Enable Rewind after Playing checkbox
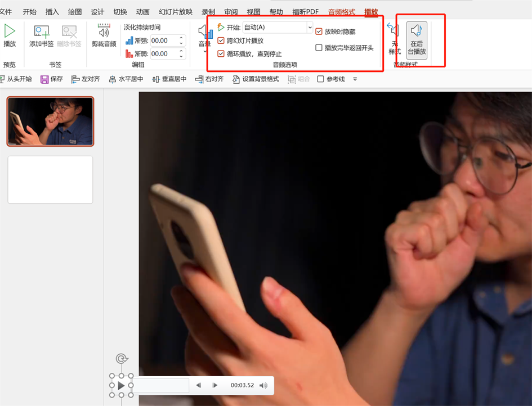The image size is (532, 406). 319,48
